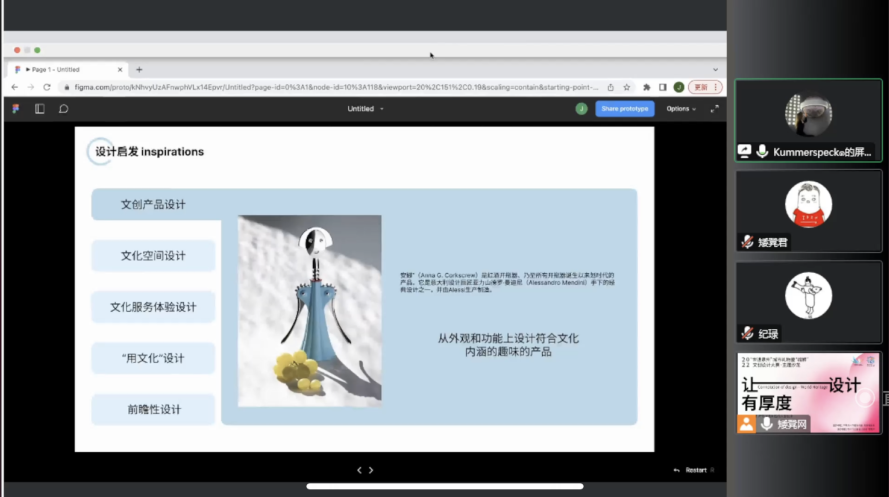
Task: Click the red browser update button
Action: click(701, 87)
